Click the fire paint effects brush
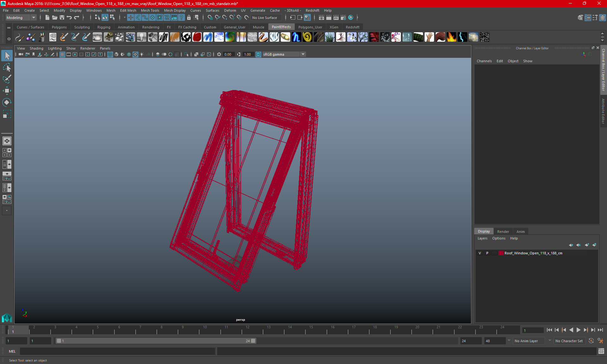The image size is (607, 364). click(x=451, y=37)
